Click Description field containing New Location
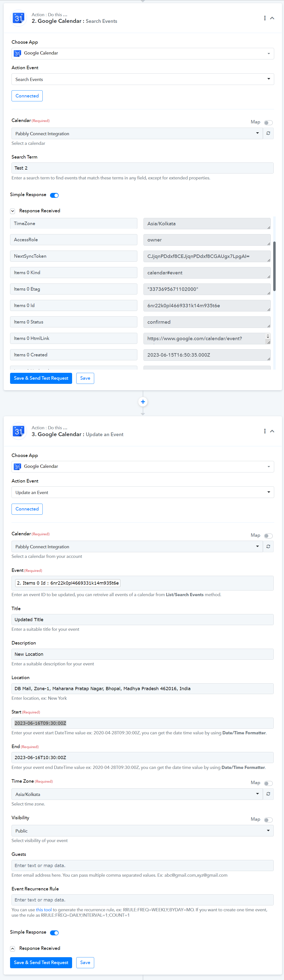 [142, 654]
